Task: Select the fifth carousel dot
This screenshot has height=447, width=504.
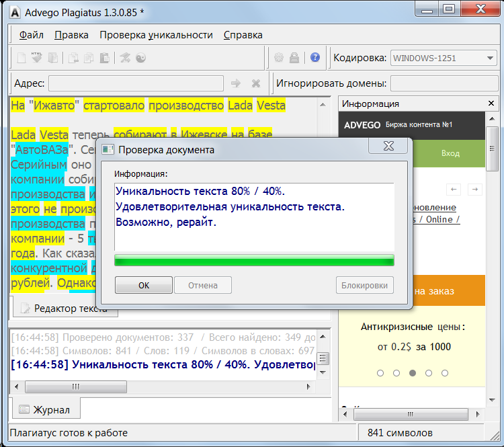Action: 445,373
